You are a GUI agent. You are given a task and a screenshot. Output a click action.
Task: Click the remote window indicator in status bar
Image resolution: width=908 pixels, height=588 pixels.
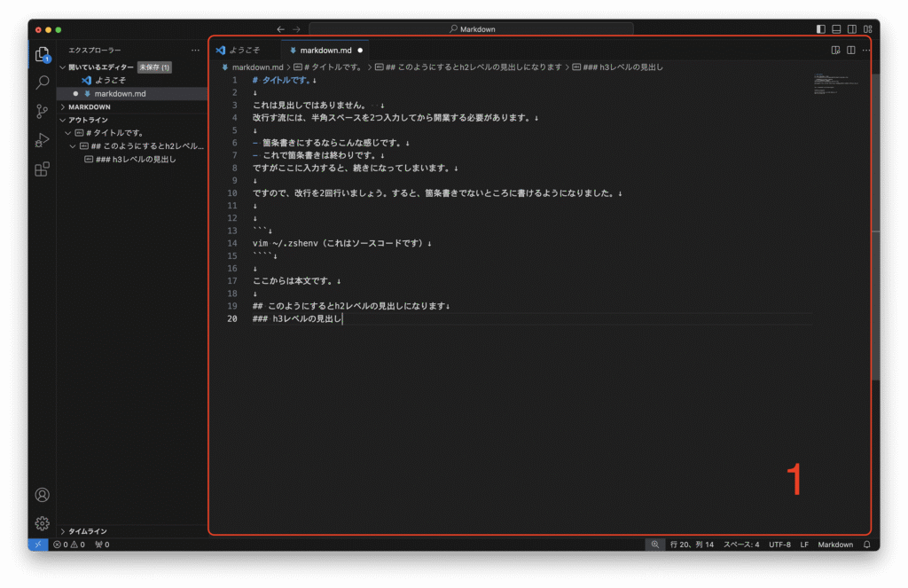tap(38, 545)
